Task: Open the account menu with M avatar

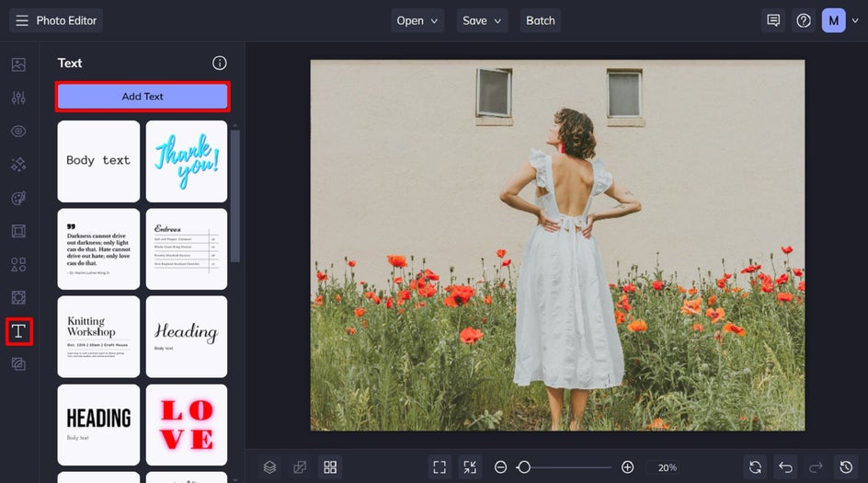Action: tap(839, 20)
